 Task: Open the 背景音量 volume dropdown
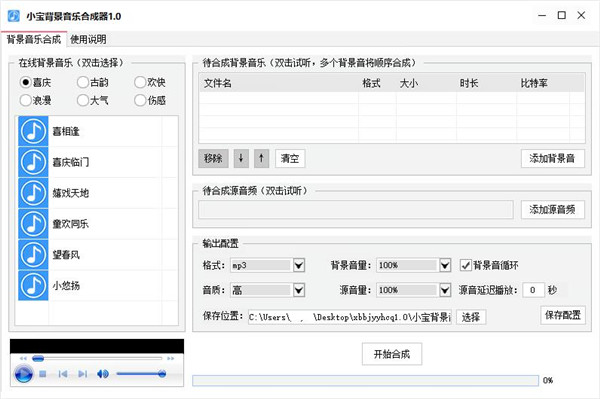pyautogui.click(x=445, y=265)
